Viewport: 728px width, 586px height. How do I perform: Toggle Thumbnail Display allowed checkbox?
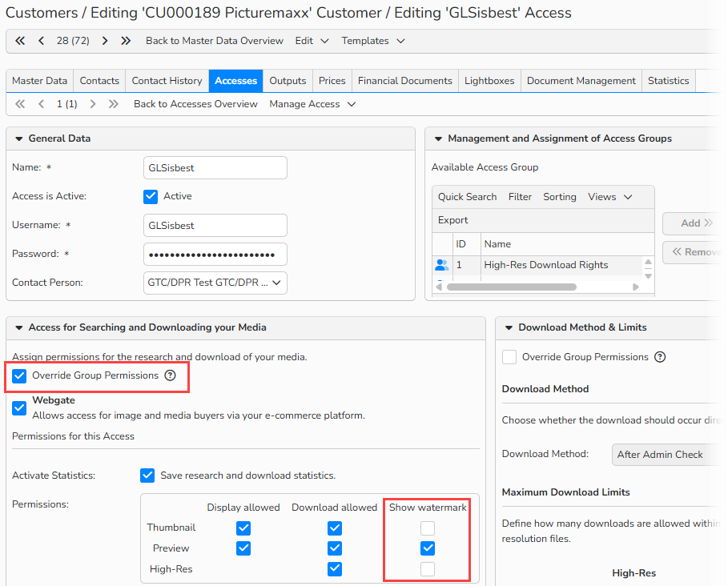(243, 528)
